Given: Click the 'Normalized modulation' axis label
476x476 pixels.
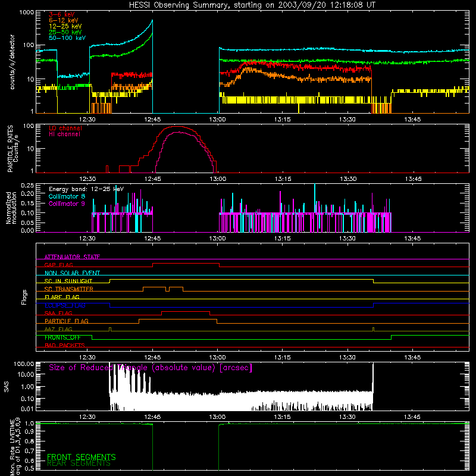Looking at the screenshot, I should [x=11, y=208].
